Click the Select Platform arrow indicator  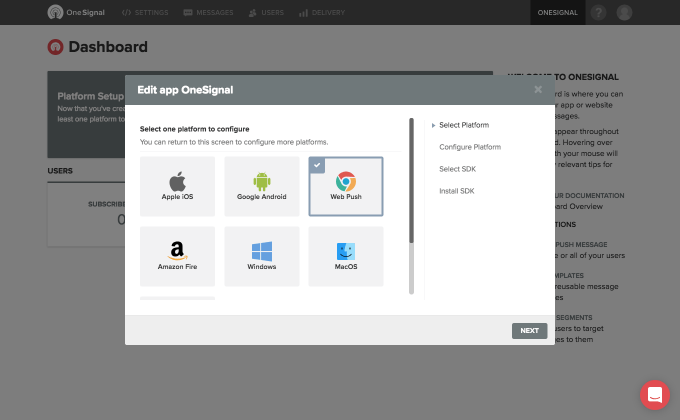pyautogui.click(x=433, y=125)
